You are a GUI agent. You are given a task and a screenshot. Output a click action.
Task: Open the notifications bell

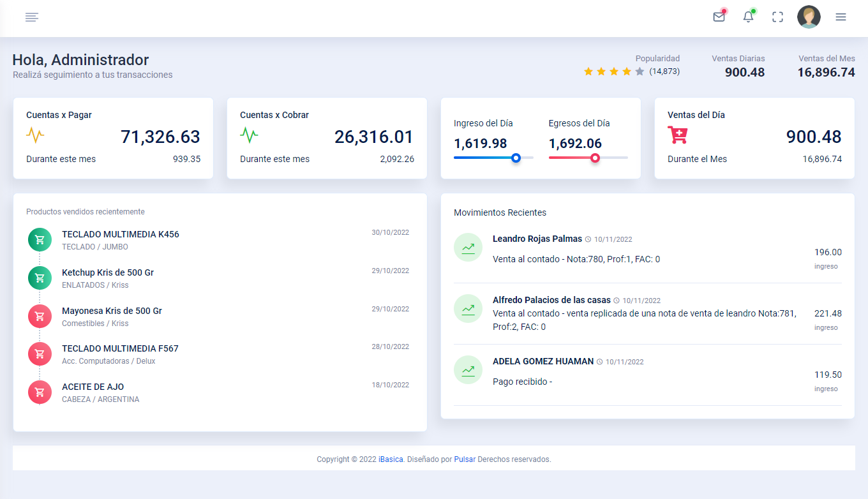(749, 17)
